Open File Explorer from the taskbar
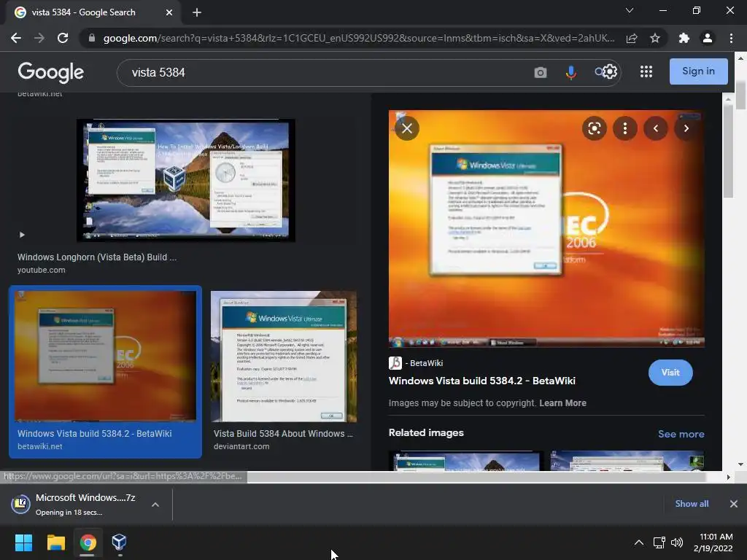The width and height of the screenshot is (747, 560). [x=55, y=542]
